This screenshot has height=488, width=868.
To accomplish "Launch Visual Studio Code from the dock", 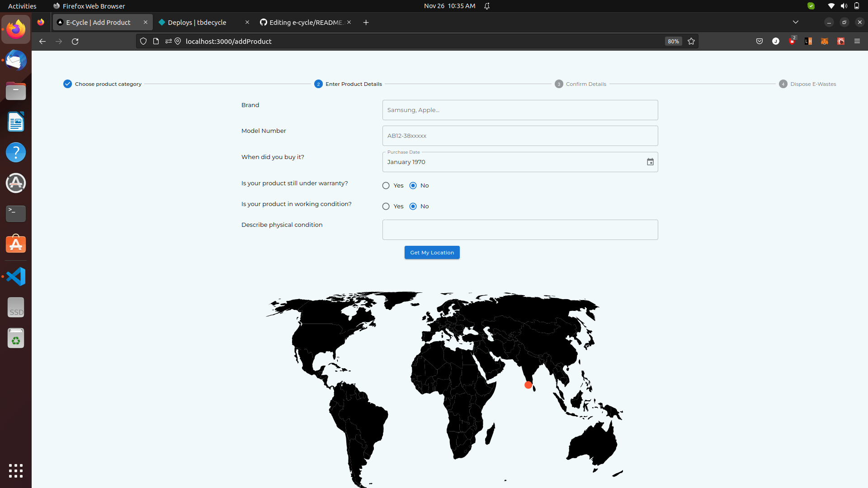I will 16,277.
